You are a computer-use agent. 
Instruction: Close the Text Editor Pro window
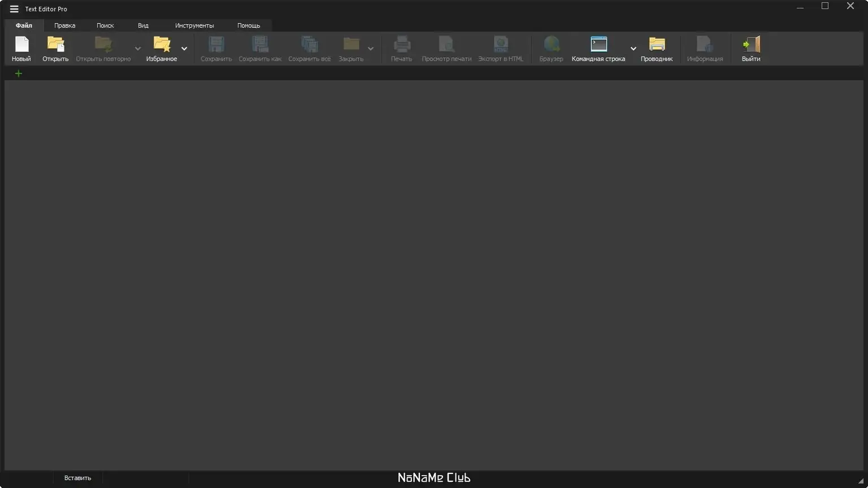pyautogui.click(x=850, y=6)
